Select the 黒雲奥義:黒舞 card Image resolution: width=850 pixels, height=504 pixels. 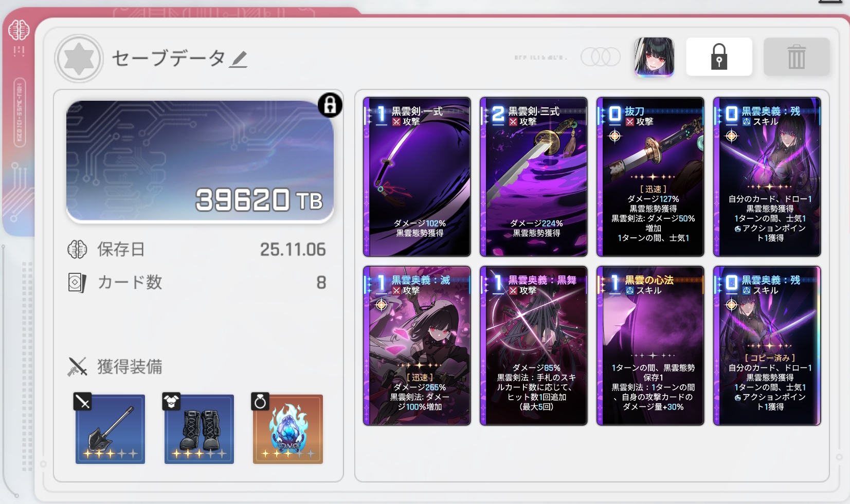pos(534,346)
